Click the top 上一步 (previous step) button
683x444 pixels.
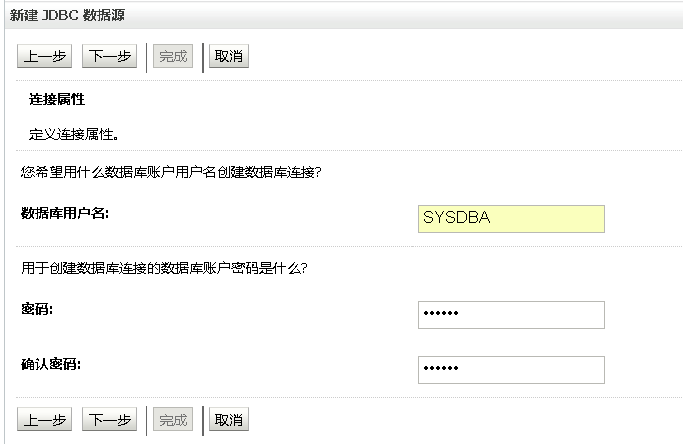tap(44, 56)
